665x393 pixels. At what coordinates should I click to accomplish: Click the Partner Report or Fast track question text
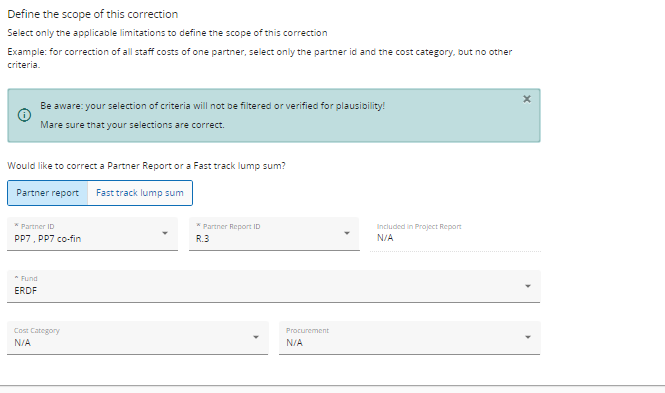[146, 166]
